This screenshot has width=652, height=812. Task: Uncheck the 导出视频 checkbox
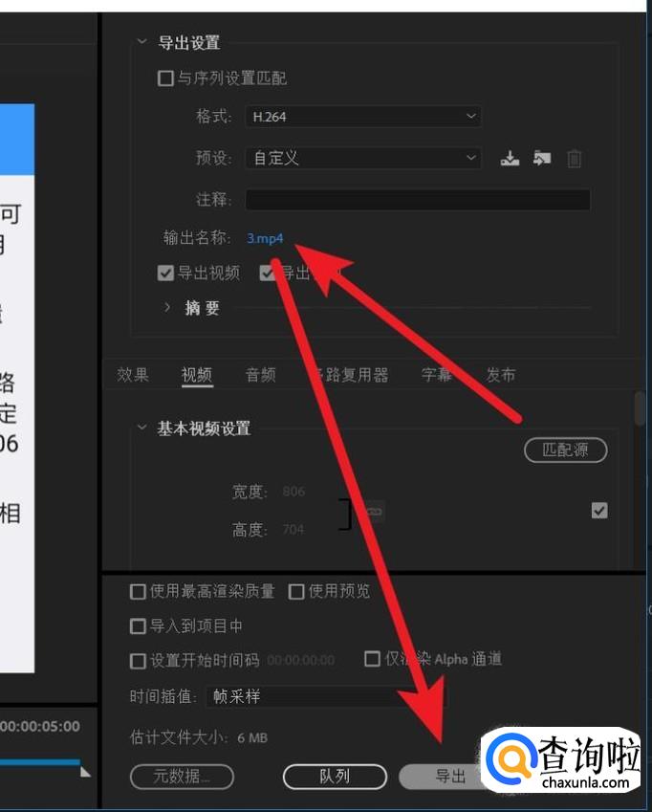(165, 274)
